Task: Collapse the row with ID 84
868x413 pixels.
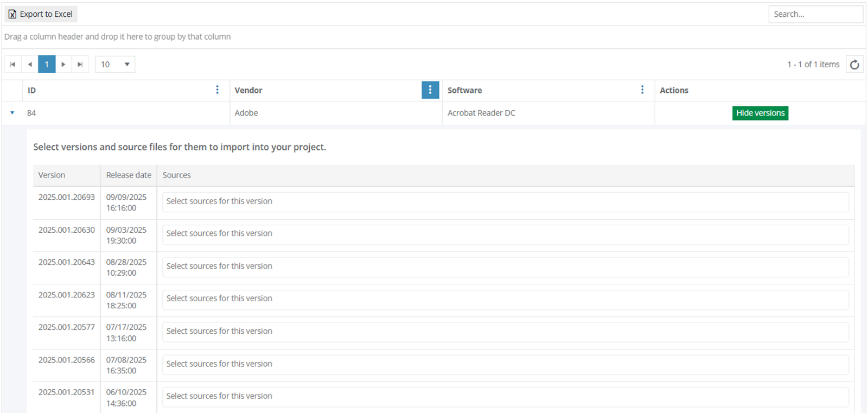Action: pos(12,113)
